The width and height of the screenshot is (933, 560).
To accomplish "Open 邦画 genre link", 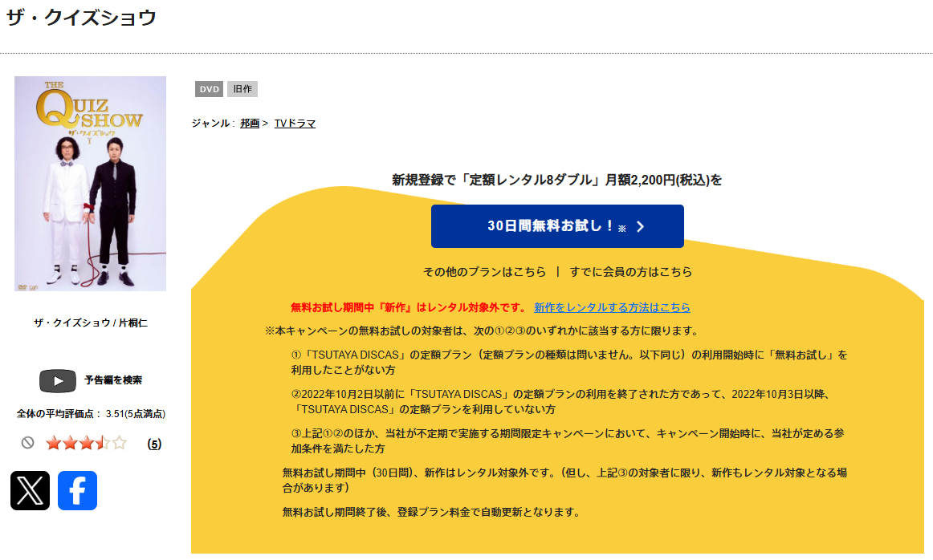I will click(x=250, y=123).
